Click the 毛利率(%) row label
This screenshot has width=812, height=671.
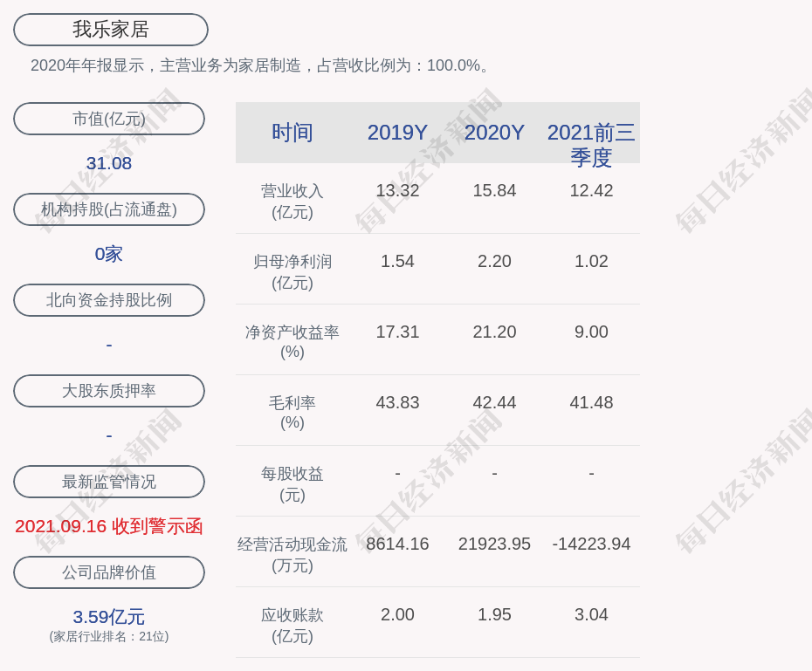292,413
